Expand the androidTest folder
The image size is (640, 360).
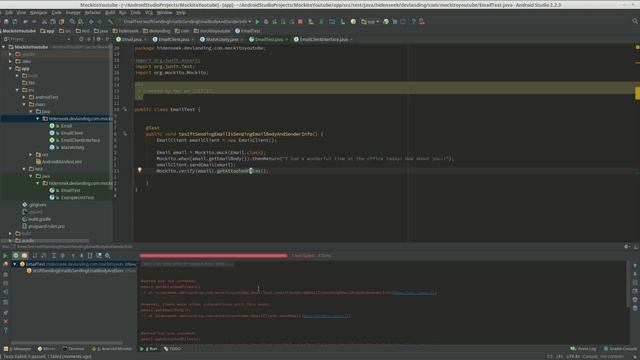(24, 97)
